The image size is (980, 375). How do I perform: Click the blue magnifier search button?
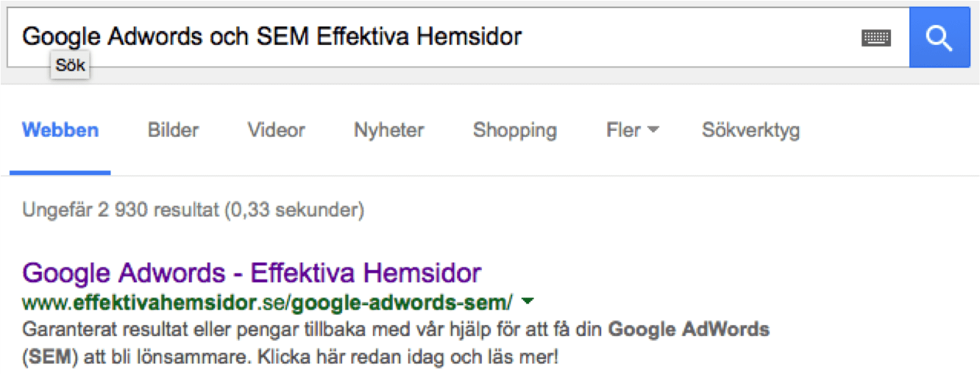tap(940, 37)
